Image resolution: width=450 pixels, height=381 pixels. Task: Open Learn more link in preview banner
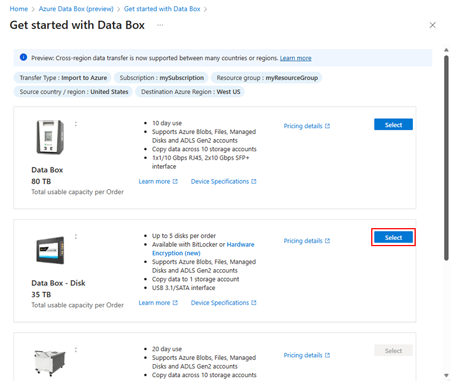(295, 58)
